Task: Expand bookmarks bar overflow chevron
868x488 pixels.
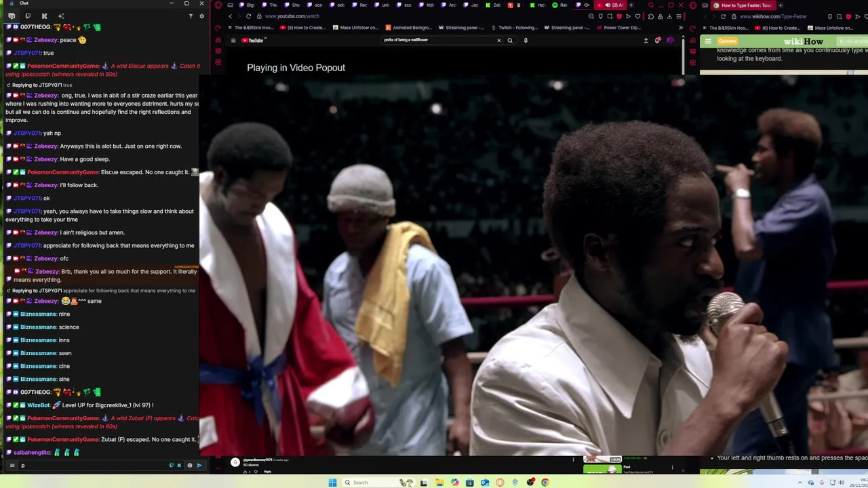Action: [x=680, y=28]
